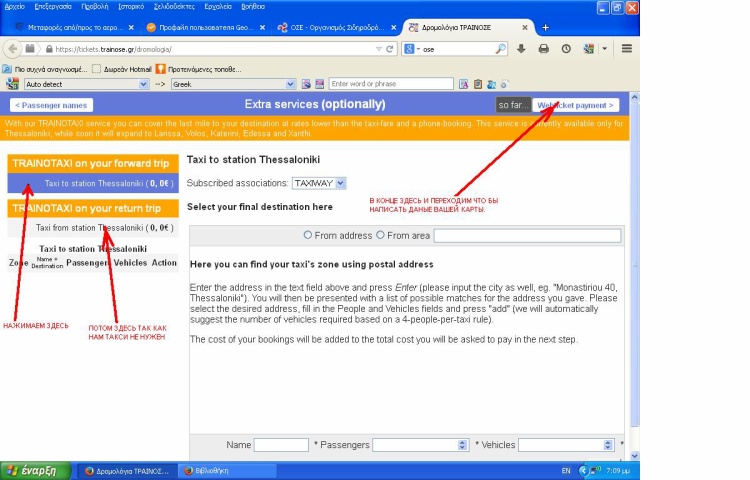The height and width of the screenshot is (480, 750).
Task: Click the padlock site identity icon
Action: coord(49,49)
